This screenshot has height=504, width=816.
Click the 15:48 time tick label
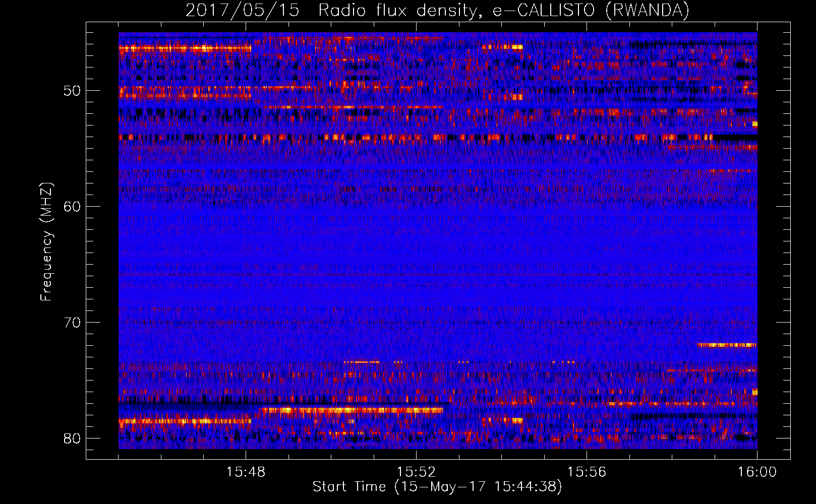click(246, 472)
